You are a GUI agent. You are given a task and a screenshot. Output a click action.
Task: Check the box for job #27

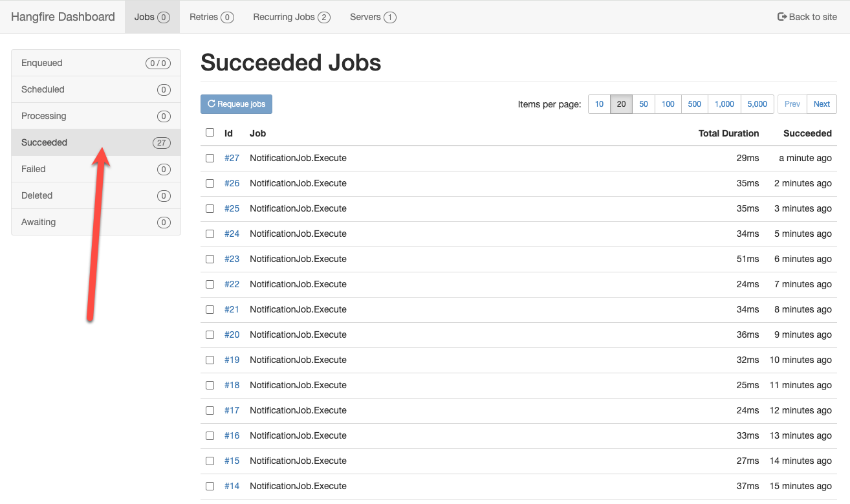tap(210, 158)
